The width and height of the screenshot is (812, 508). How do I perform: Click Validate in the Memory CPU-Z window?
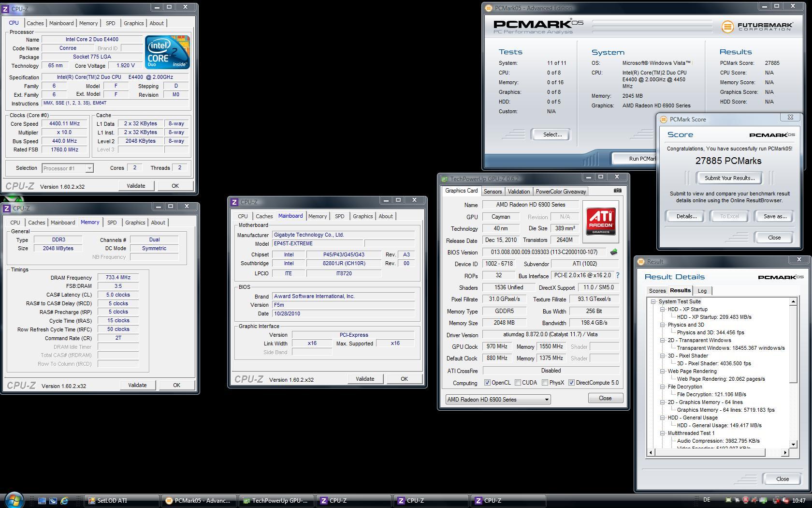137,385
